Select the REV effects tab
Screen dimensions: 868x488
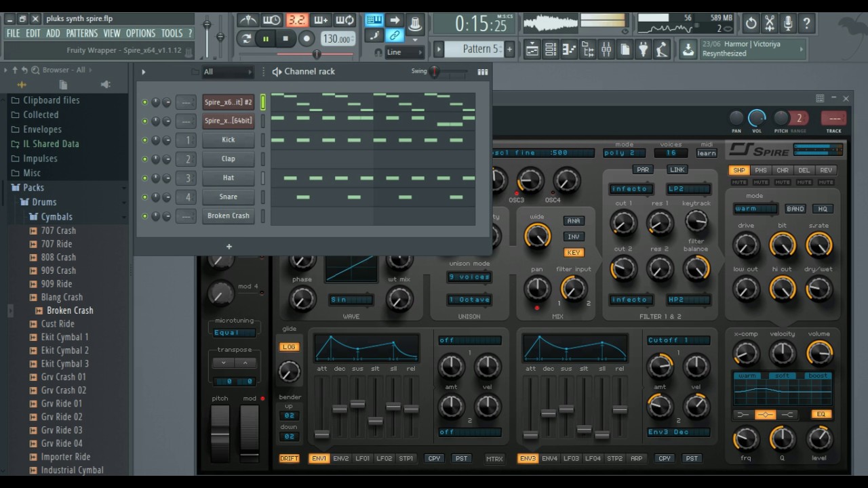point(826,170)
